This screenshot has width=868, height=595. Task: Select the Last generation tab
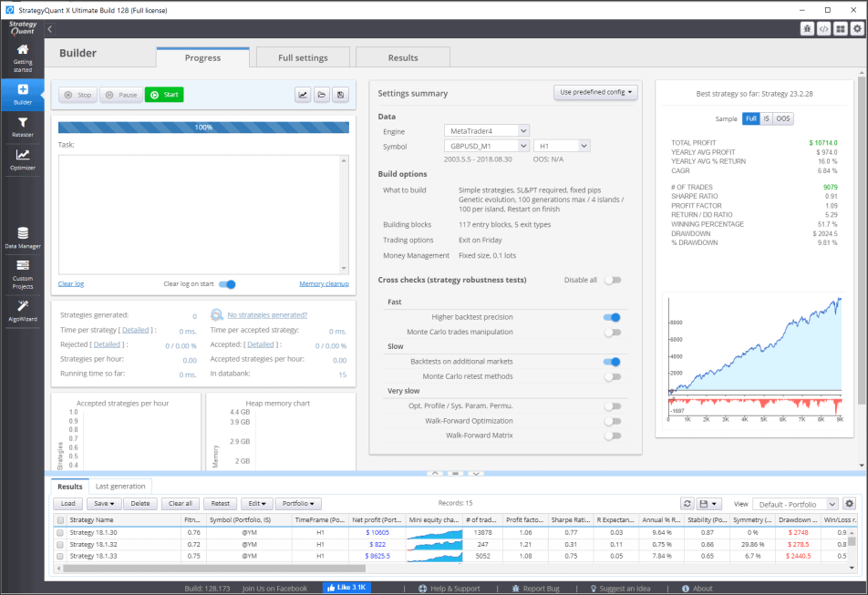tap(120, 487)
